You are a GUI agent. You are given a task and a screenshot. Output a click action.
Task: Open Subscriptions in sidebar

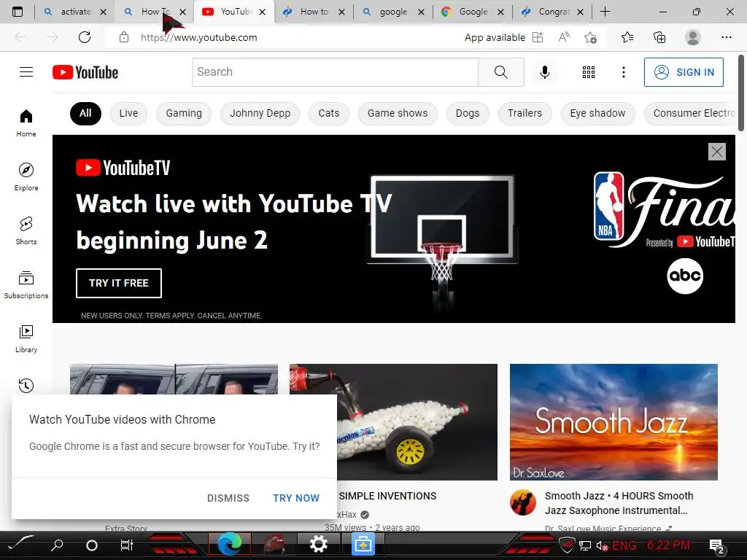(26, 285)
